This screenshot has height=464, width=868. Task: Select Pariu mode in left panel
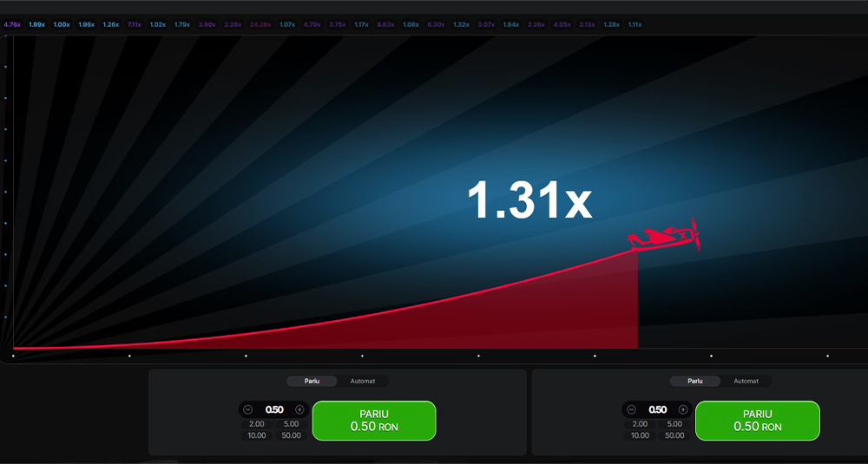(312, 381)
